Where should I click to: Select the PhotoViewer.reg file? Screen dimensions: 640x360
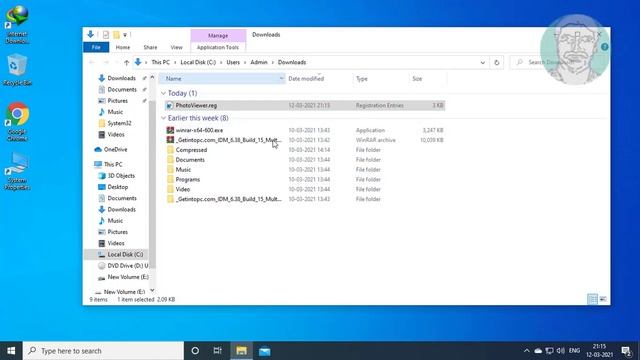[304, 105]
